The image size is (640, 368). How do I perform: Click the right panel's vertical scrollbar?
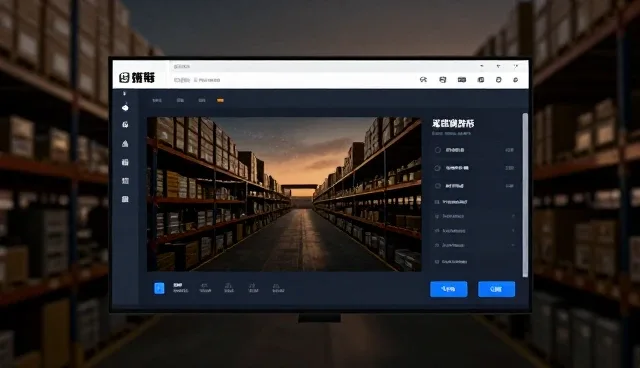pyautogui.click(x=525, y=195)
